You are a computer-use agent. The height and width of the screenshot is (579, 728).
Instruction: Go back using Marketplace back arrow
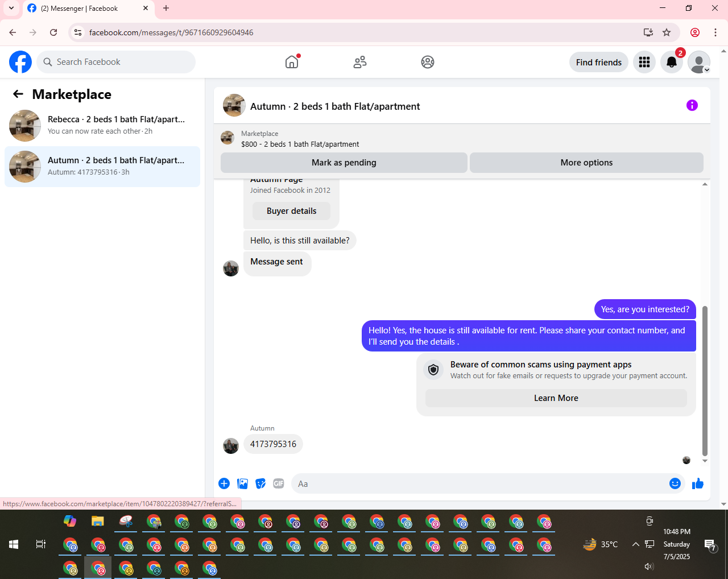18,94
